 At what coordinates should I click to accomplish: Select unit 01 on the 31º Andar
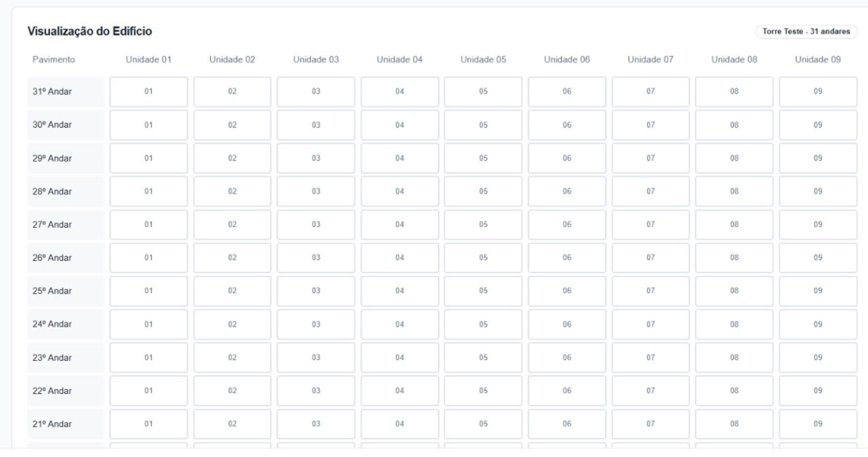[x=149, y=92]
